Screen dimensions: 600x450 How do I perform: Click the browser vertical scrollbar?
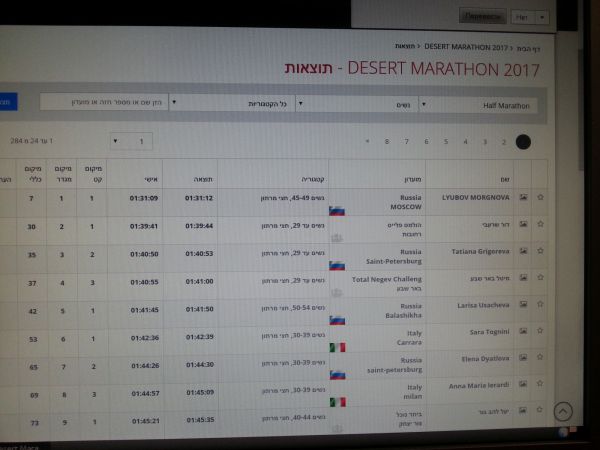[581, 111]
